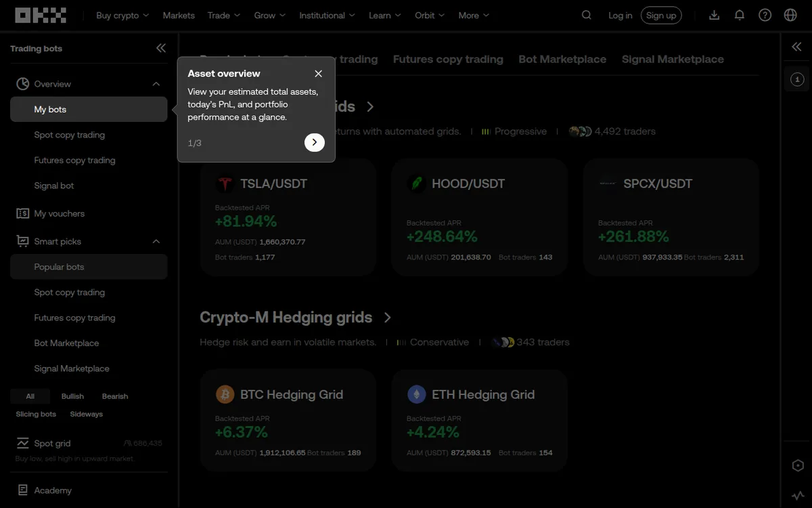
Task: Close the Asset overview tooltip
Action: point(319,73)
